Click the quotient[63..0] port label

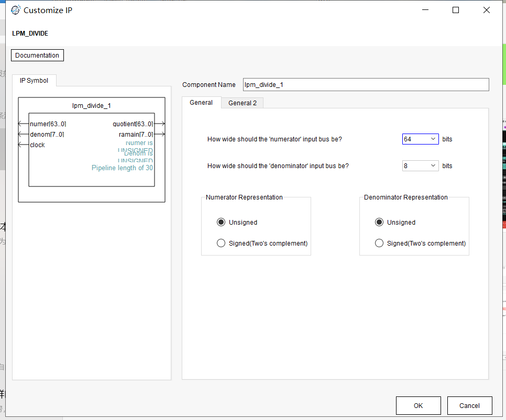tap(133, 124)
